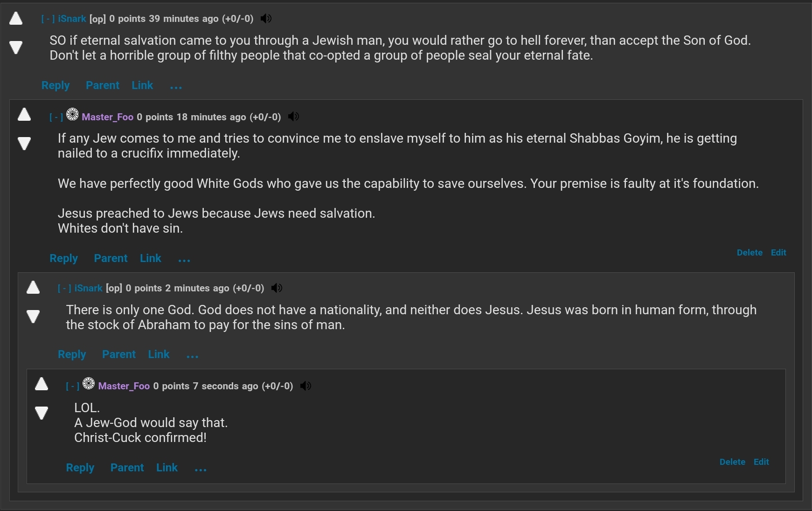Image resolution: width=812 pixels, height=511 pixels.
Task: Edit Master_Foo's 18 minutes ago comment
Action: 778,253
